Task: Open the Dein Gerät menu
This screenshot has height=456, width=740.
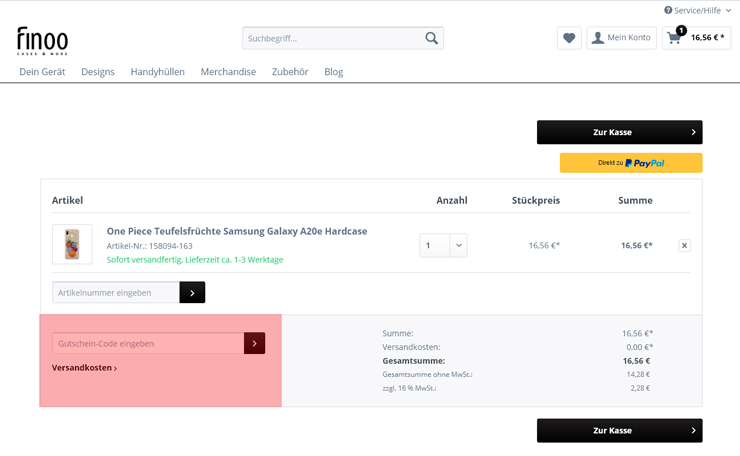Action: [42, 72]
